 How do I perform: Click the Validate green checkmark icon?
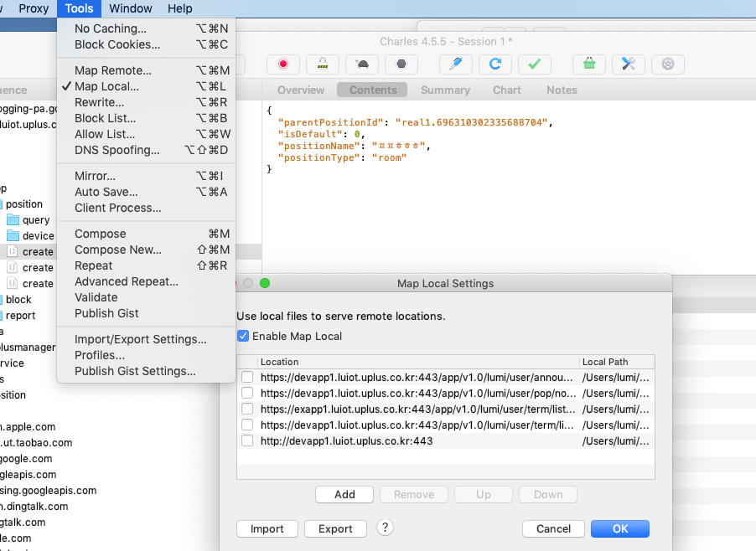coord(535,64)
